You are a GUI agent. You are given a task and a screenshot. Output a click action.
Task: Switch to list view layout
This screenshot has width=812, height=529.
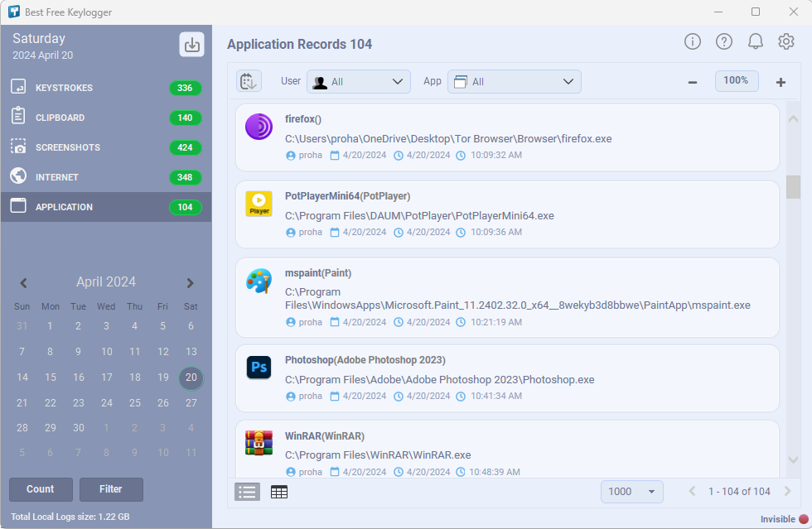(248, 492)
